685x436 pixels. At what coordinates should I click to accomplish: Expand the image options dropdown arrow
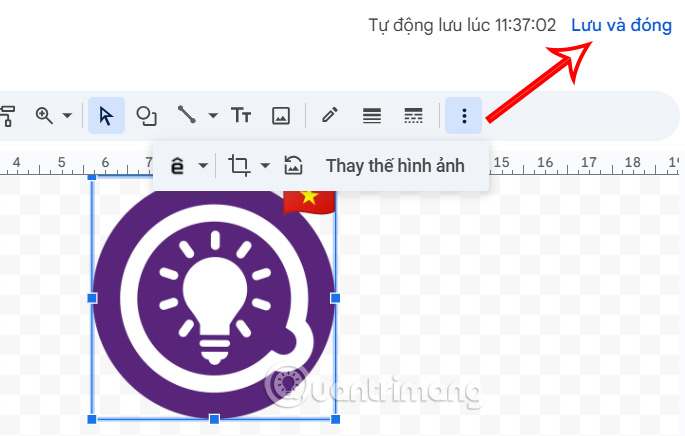click(203, 166)
